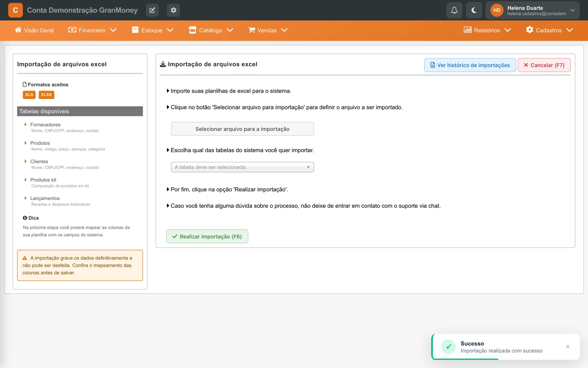
Task: Click the HD user avatar
Action: pos(497,10)
